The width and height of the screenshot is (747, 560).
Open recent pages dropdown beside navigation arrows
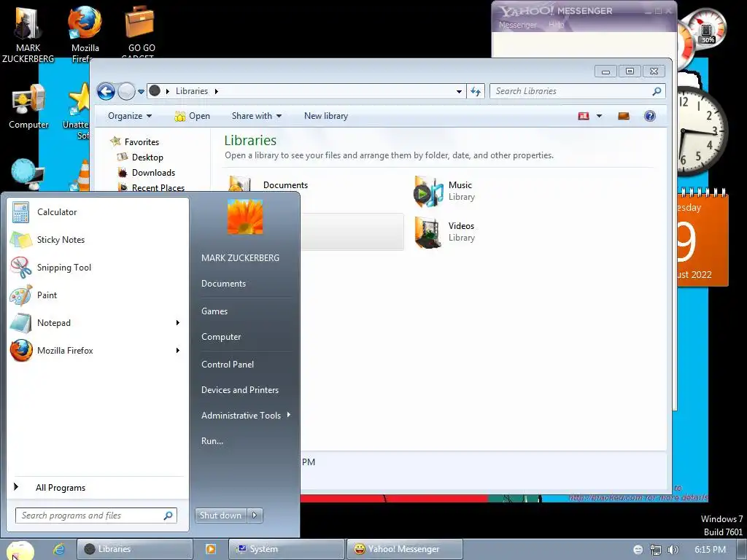click(141, 91)
